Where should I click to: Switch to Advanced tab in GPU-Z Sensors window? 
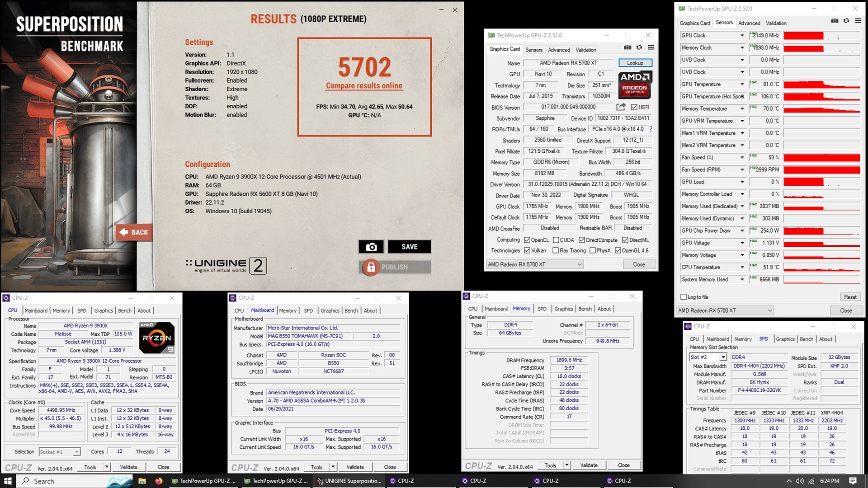[749, 23]
